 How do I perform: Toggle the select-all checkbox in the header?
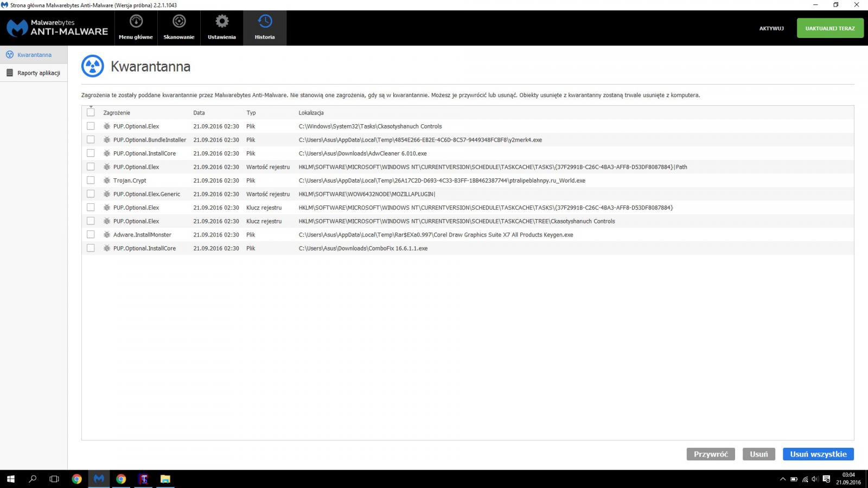point(91,113)
